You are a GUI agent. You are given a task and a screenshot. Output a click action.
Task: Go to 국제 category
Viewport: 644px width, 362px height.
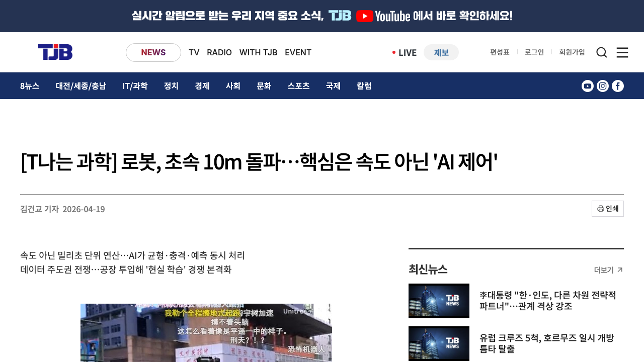coord(333,86)
